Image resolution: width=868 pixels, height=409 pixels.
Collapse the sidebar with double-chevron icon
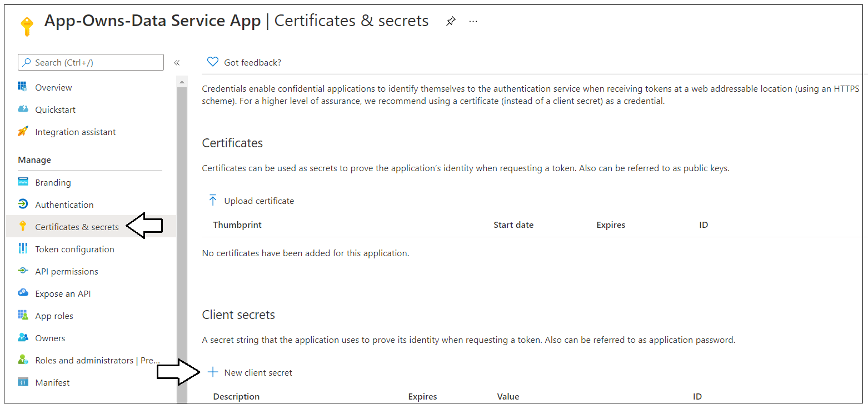point(177,63)
